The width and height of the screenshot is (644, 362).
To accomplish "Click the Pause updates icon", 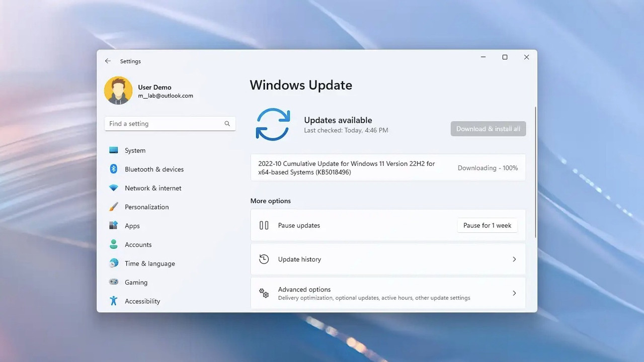I will tap(264, 225).
